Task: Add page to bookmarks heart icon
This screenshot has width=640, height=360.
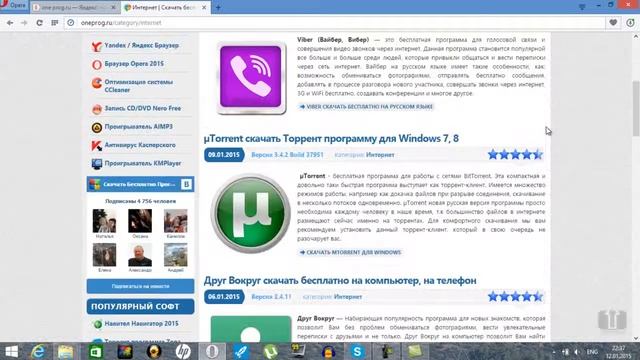Action: click(613, 23)
